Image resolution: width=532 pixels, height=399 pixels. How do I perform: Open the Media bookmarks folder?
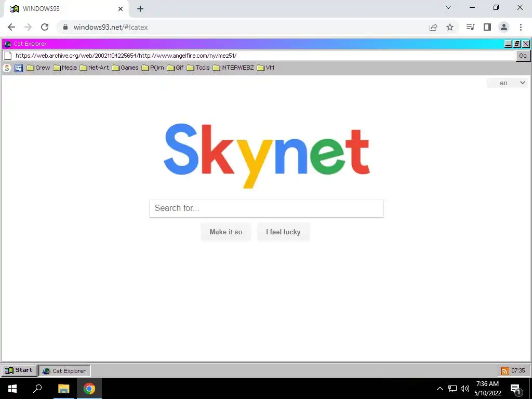(x=65, y=68)
